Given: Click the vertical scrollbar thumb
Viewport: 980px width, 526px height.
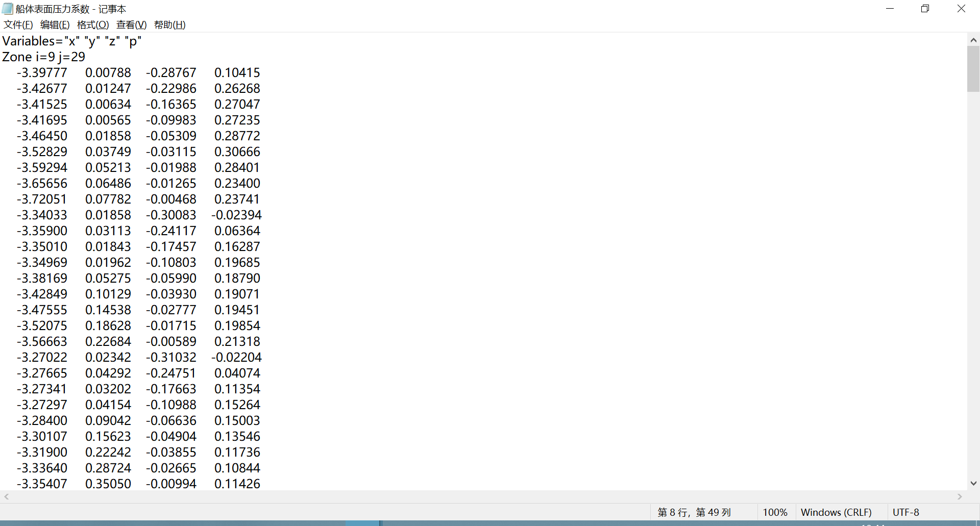Looking at the screenshot, I should 973,69.
